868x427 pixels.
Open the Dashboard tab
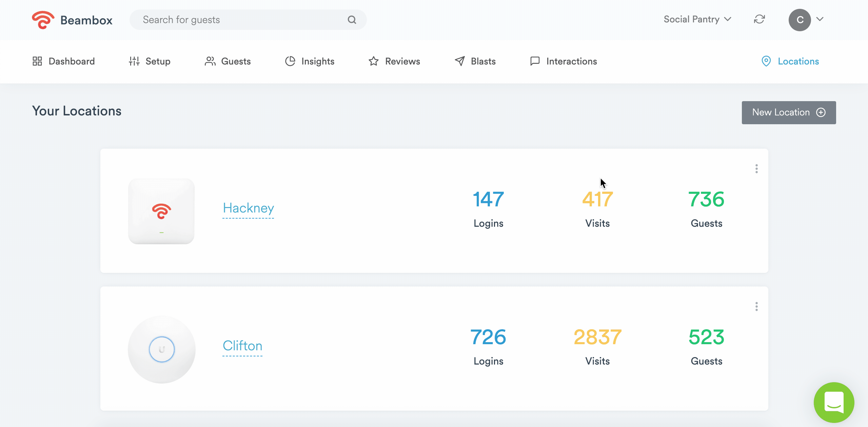pyautogui.click(x=64, y=61)
